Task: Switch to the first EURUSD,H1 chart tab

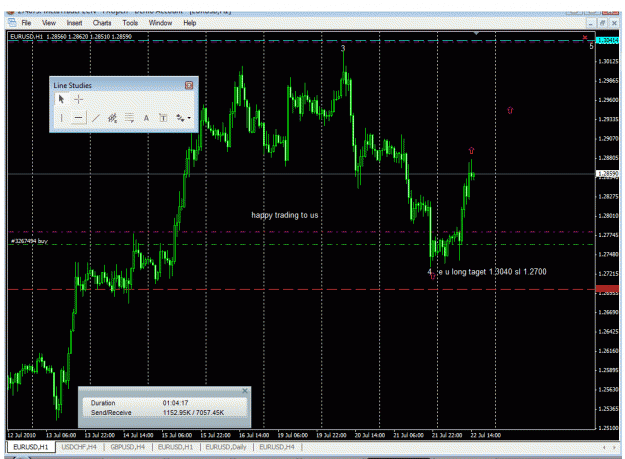Action: tap(31, 447)
